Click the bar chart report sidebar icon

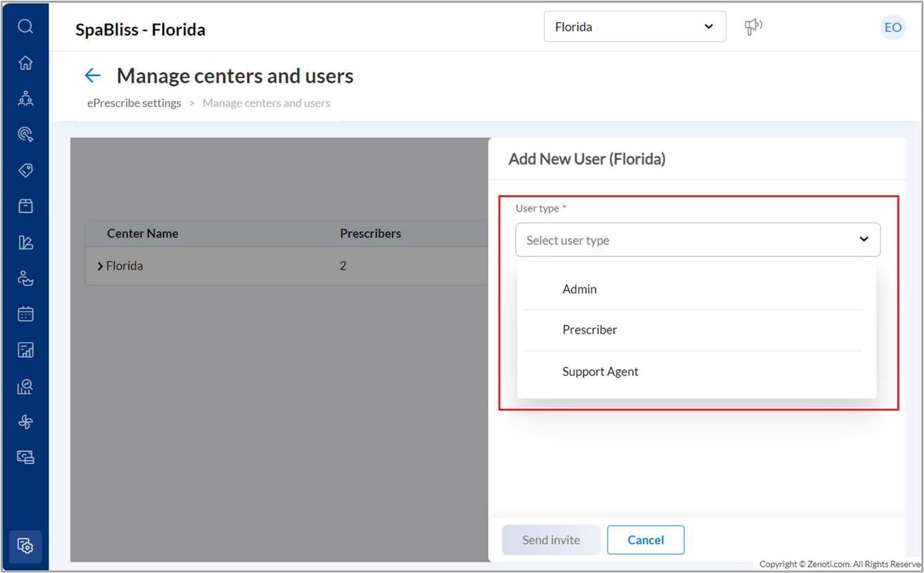pyautogui.click(x=25, y=350)
